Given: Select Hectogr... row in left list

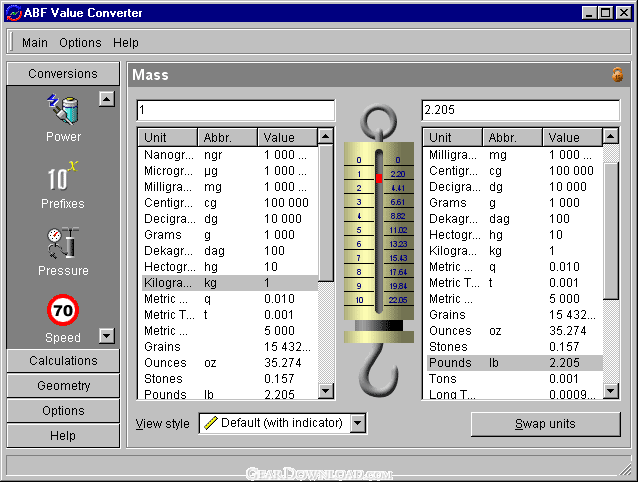Looking at the screenshot, I should [228, 267].
